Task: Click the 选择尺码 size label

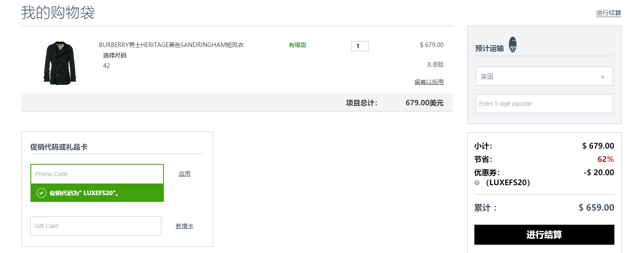Action: click(x=115, y=55)
